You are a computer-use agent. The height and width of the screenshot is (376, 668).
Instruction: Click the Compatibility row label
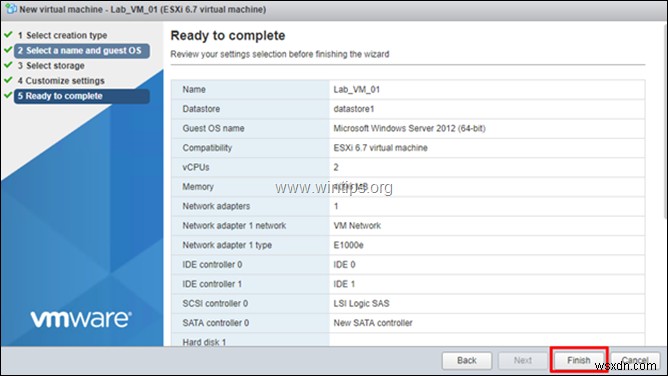click(x=207, y=148)
